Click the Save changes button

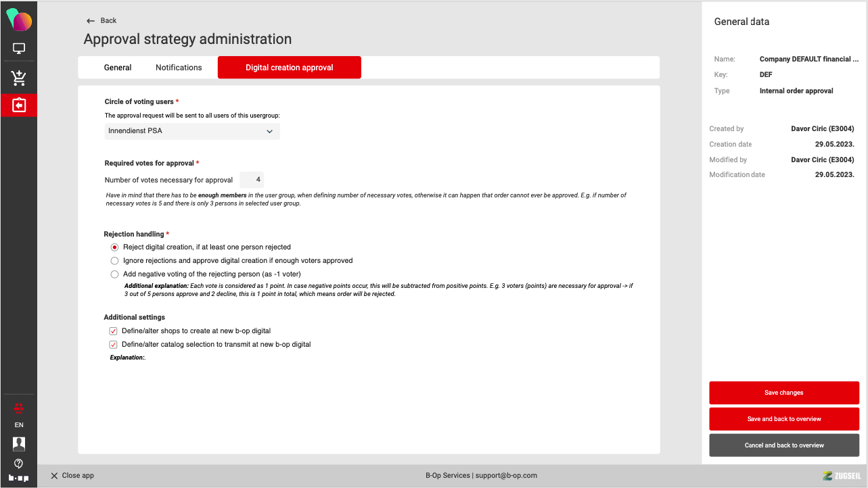pyautogui.click(x=783, y=393)
